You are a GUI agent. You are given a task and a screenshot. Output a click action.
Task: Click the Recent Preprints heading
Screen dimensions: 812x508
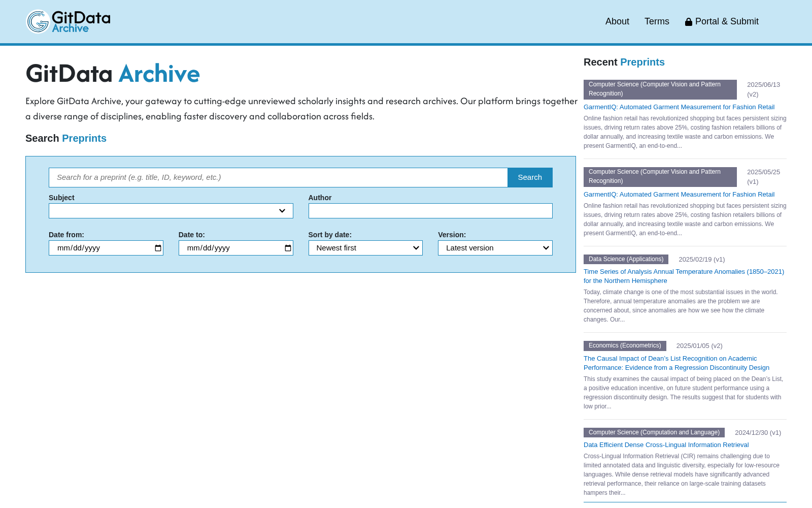[624, 62]
